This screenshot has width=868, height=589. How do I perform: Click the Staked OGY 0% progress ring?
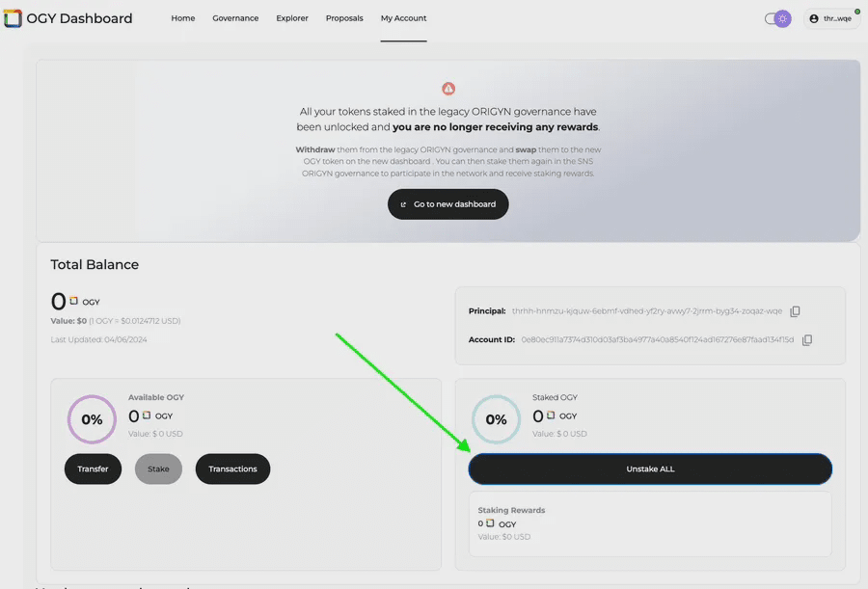[x=496, y=419]
